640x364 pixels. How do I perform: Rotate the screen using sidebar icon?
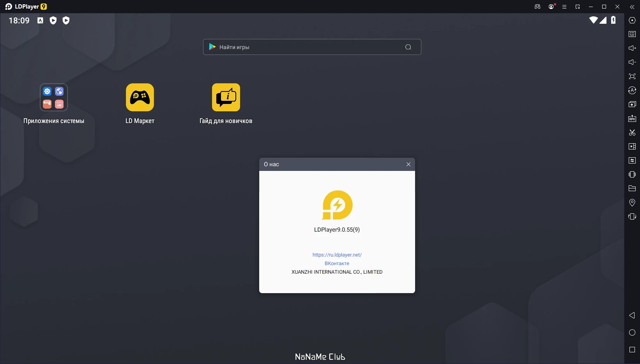pyautogui.click(x=632, y=216)
